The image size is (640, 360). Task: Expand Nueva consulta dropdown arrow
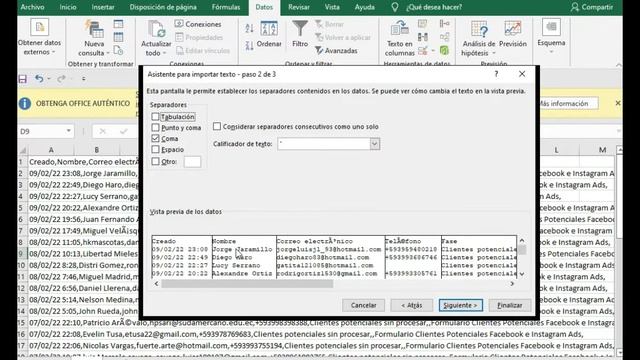(108, 53)
